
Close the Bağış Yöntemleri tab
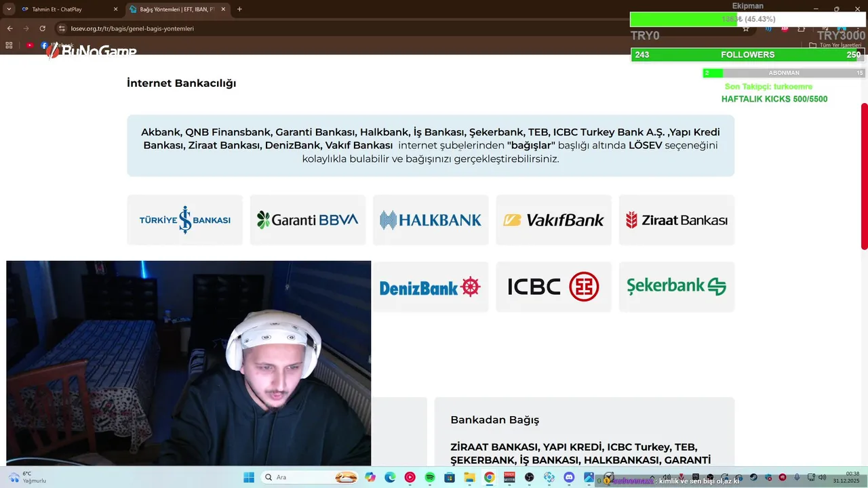point(223,9)
